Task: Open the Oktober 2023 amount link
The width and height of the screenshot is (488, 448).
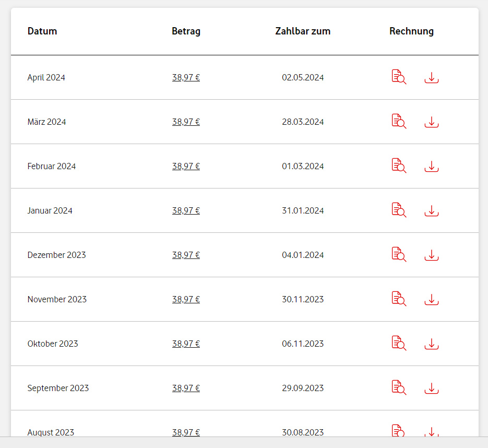Action: (x=186, y=344)
